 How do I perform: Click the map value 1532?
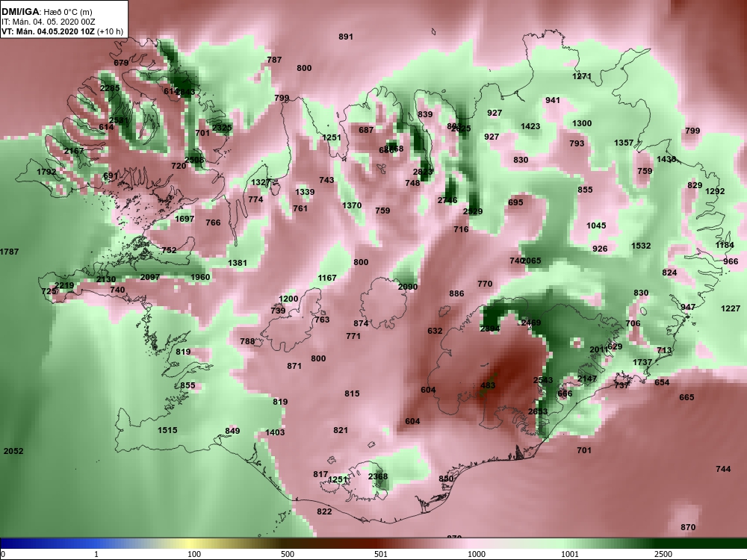[x=641, y=246]
